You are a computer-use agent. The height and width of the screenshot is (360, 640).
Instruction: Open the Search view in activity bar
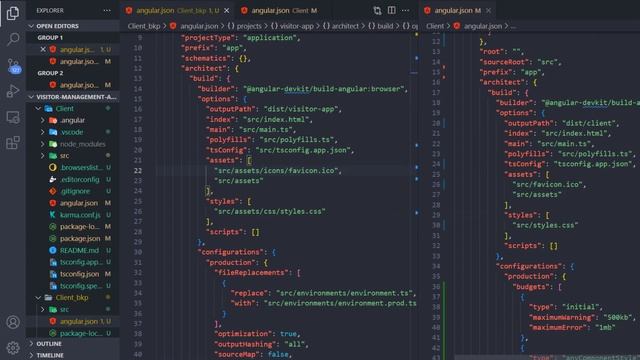click(13, 39)
